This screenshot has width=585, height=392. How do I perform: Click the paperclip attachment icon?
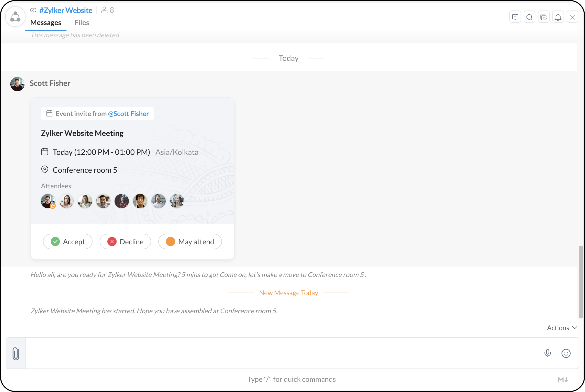(16, 353)
